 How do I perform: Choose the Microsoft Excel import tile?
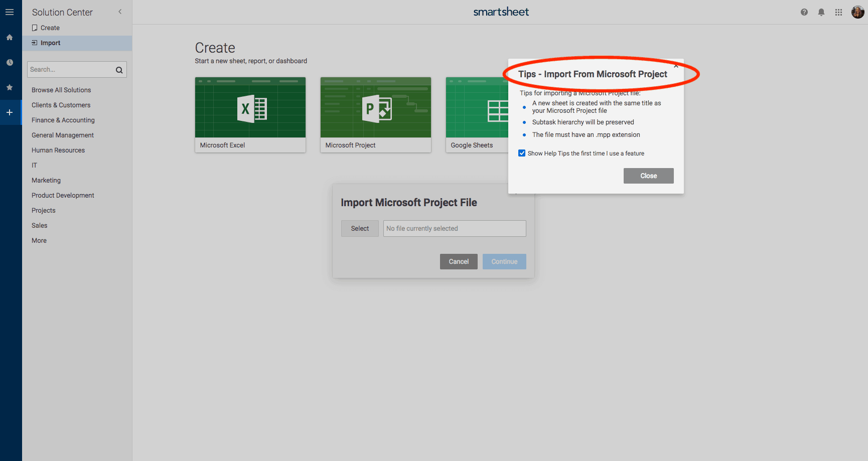pyautogui.click(x=250, y=114)
